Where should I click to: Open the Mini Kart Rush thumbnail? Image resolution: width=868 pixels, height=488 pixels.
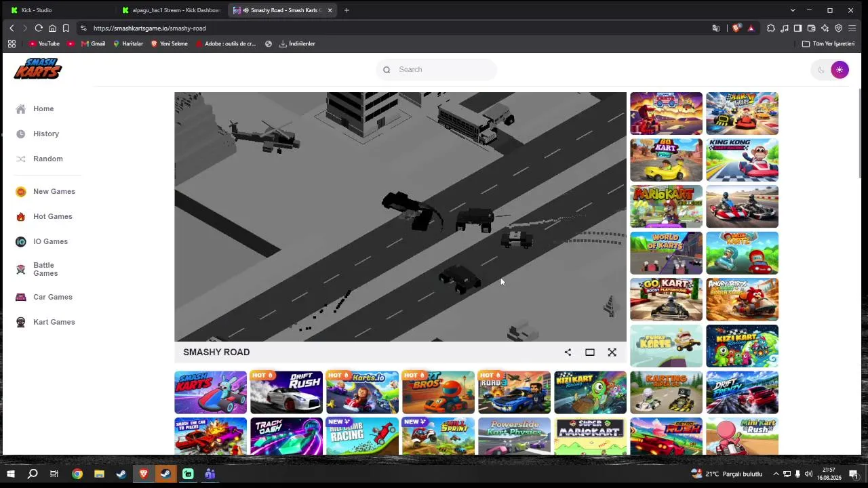point(743,436)
